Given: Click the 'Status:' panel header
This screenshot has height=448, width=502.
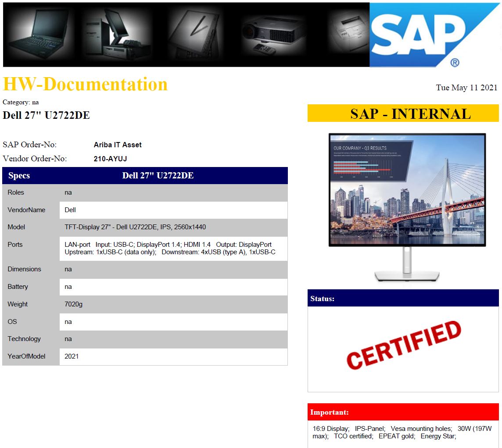Looking at the screenshot, I should 403,298.
